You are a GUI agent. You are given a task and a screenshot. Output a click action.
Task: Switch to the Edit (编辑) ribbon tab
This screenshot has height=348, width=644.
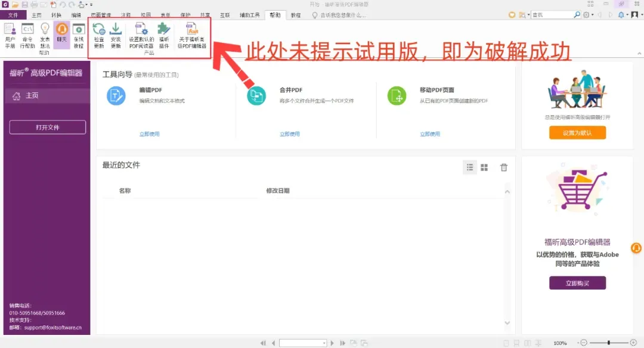[x=76, y=15]
